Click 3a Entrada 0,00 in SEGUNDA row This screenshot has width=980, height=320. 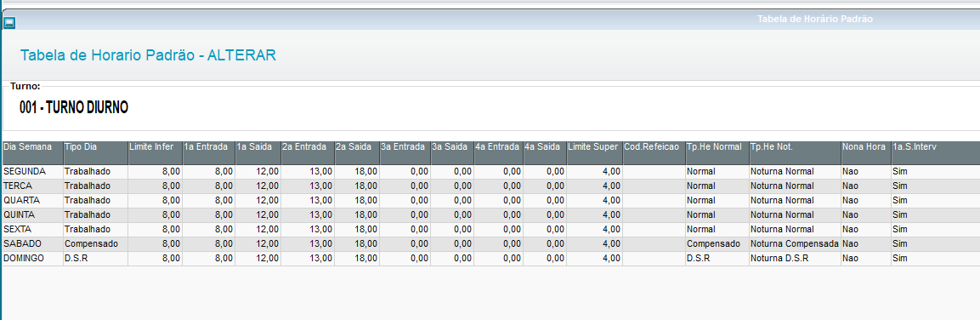coord(405,171)
